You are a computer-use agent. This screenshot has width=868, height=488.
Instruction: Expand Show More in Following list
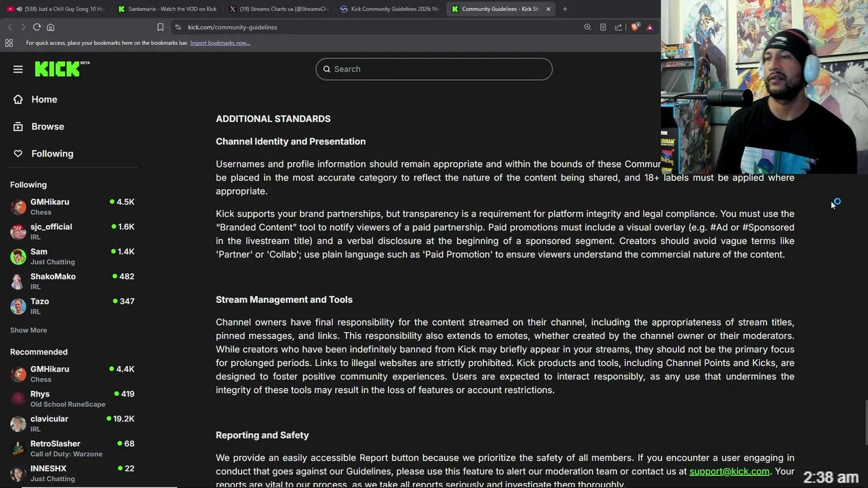(28, 330)
